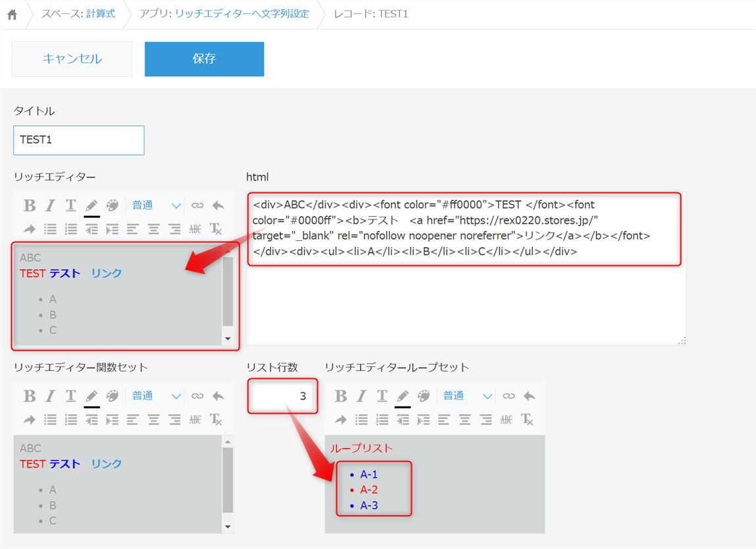Click the red A-2 list item
Image resolution: width=756 pixels, height=549 pixels.
pos(369,490)
